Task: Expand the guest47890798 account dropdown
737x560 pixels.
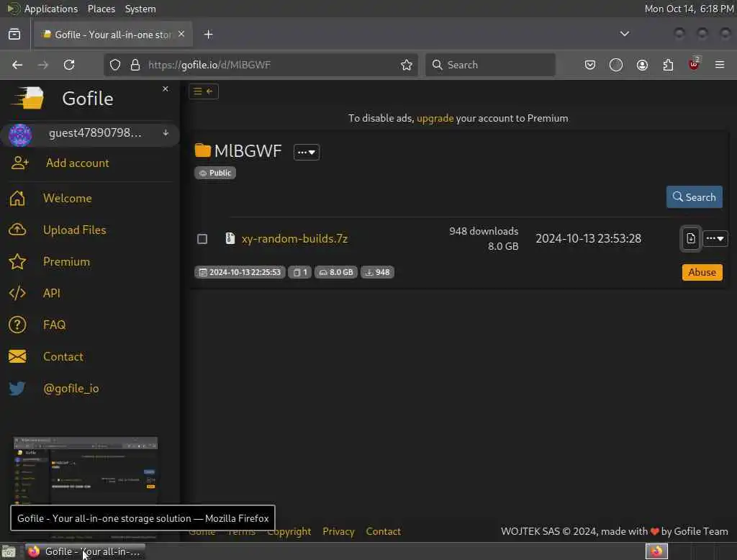Action: 166,133
